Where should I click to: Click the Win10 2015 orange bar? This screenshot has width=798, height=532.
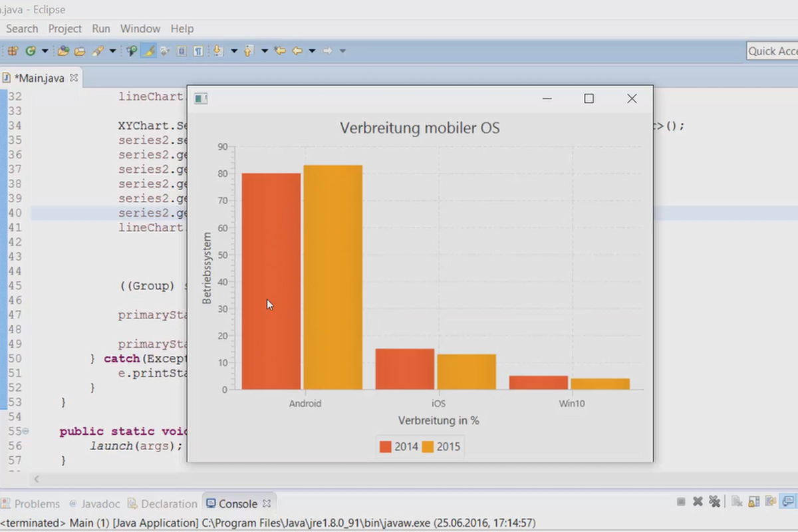tap(600, 384)
